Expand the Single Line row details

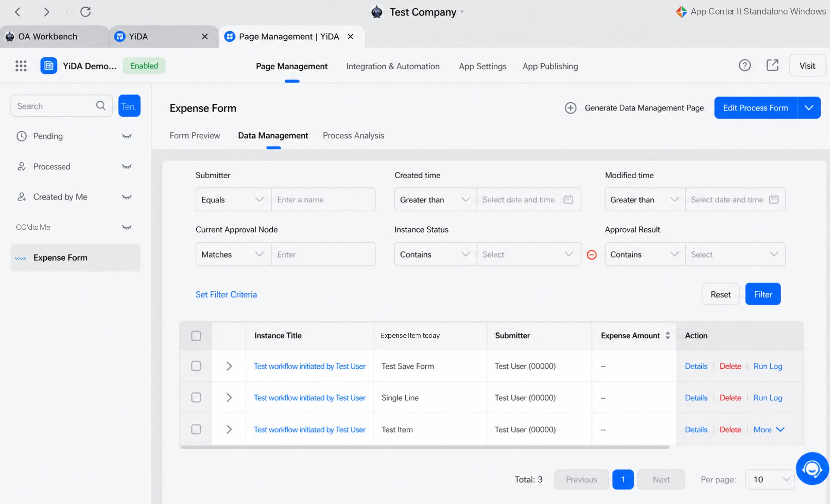click(x=229, y=398)
